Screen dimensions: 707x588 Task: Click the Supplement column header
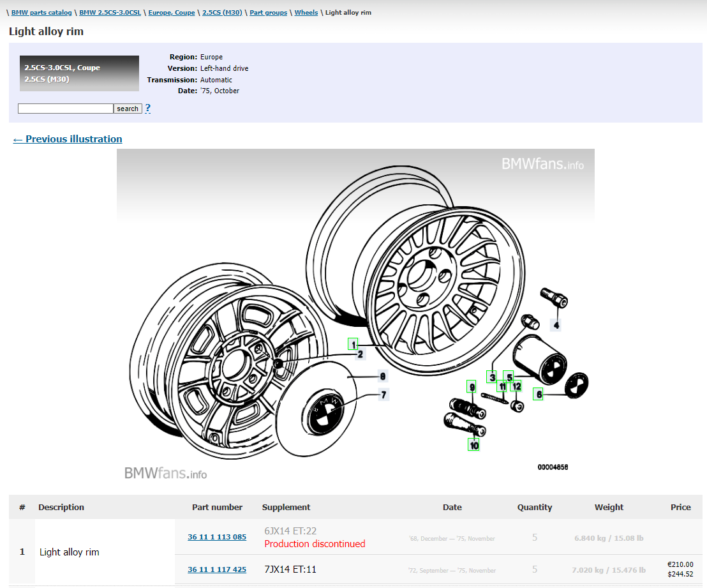coord(287,507)
